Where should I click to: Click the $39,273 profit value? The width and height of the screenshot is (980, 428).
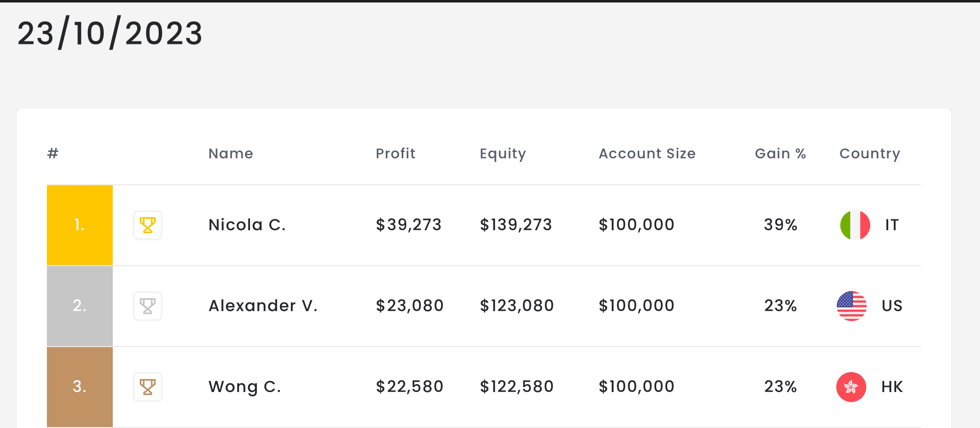click(x=409, y=225)
